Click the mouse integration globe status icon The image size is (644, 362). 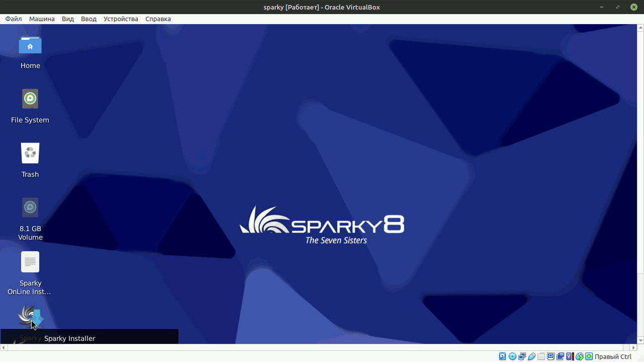pos(579,356)
